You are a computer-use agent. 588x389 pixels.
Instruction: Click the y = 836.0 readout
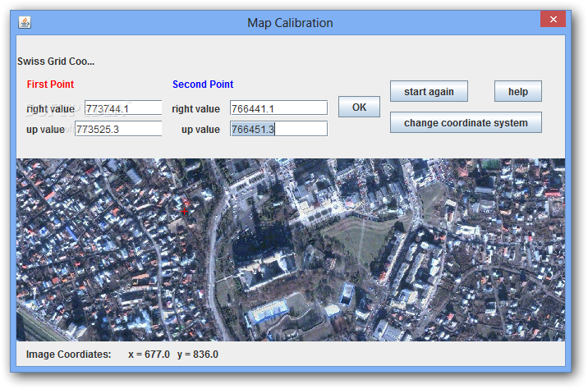tap(198, 355)
